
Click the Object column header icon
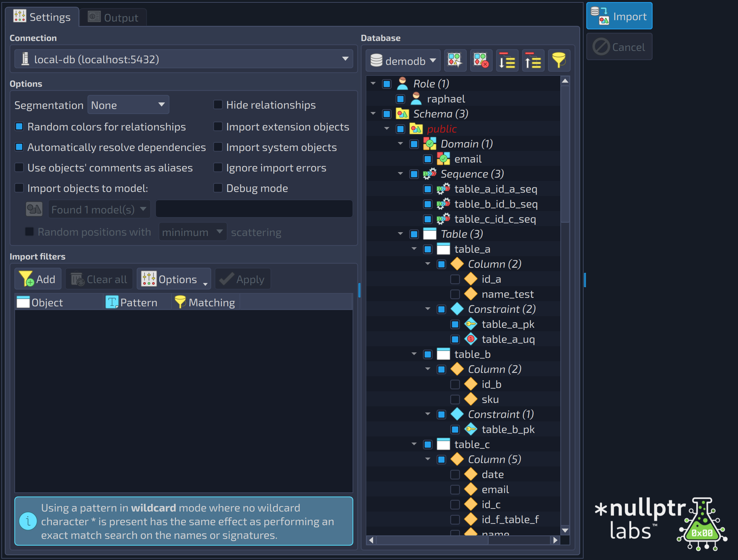(x=23, y=302)
